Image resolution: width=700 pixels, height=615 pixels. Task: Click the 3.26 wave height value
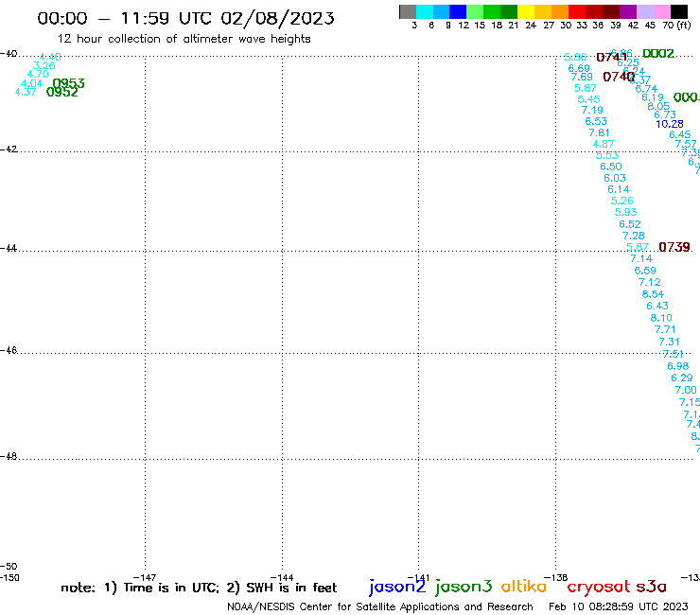tap(44, 65)
